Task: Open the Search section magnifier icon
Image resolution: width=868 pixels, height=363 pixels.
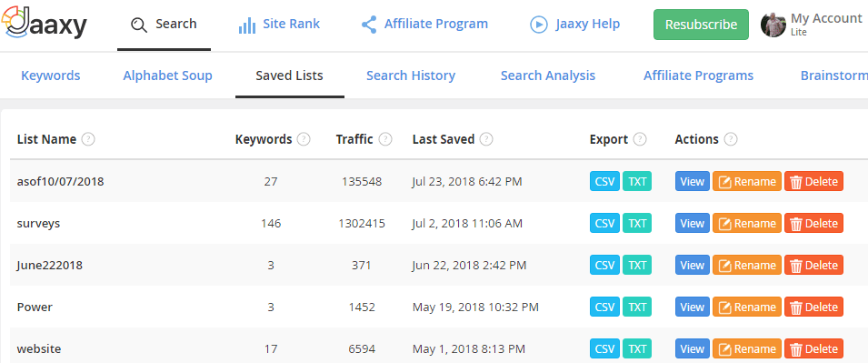Action: [x=138, y=25]
